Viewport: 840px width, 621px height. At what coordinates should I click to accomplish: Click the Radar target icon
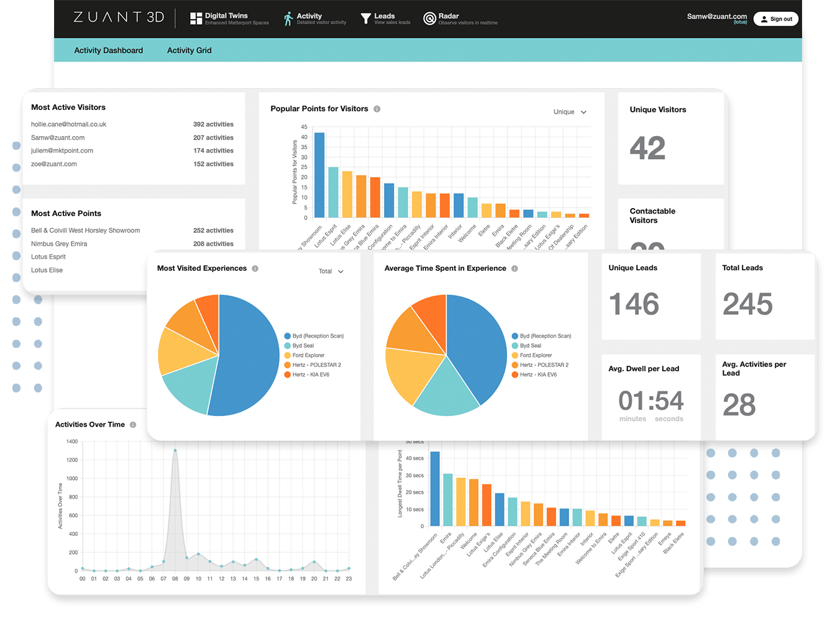coord(429,19)
